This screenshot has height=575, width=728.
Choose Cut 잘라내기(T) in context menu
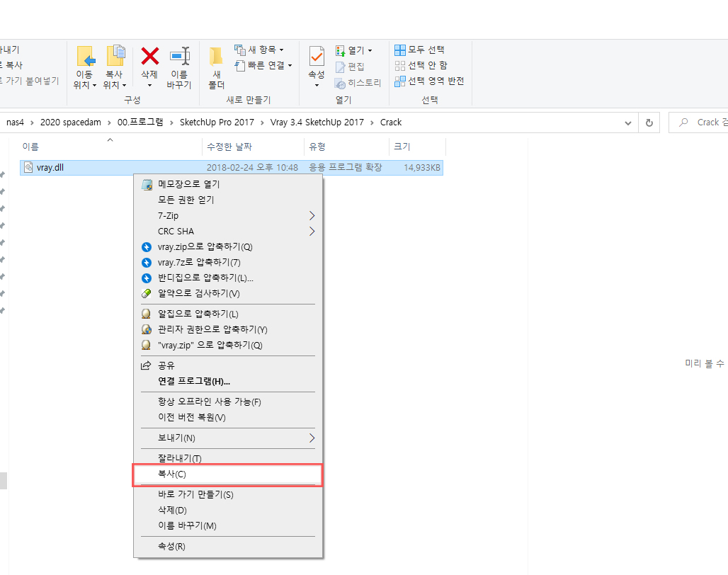(x=228, y=459)
